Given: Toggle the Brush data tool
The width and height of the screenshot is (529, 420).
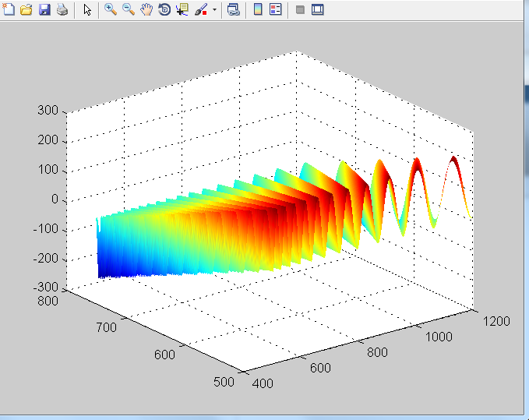Looking at the screenshot, I should (200, 10).
